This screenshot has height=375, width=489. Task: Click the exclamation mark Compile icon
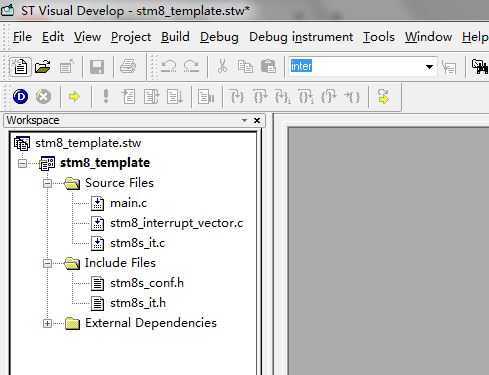(x=106, y=96)
